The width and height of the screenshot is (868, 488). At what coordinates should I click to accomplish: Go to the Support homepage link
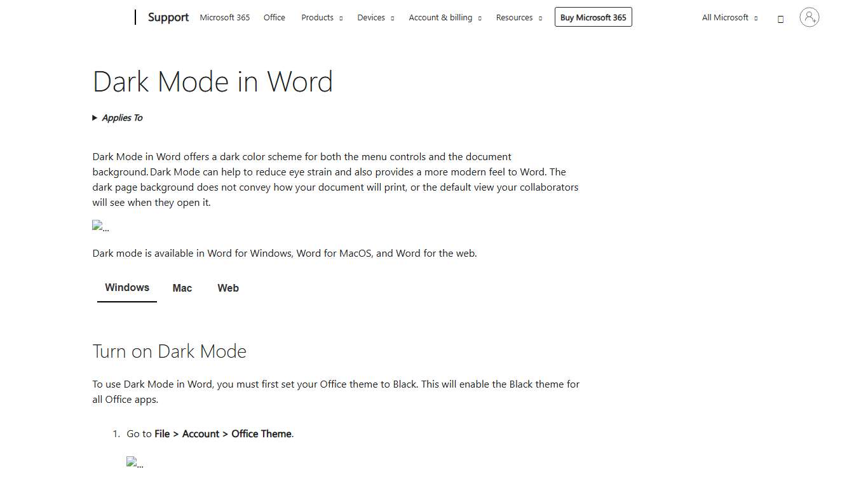pyautogui.click(x=168, y=17)
